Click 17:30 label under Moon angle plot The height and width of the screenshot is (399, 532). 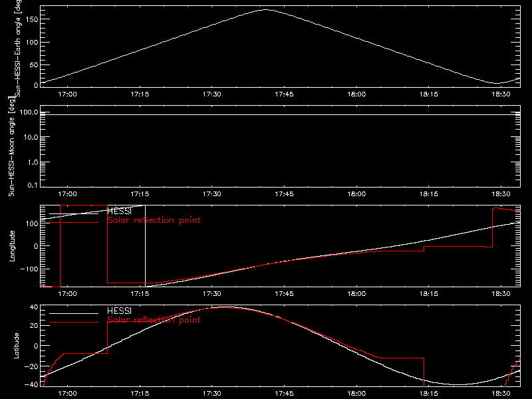point(212,194)
